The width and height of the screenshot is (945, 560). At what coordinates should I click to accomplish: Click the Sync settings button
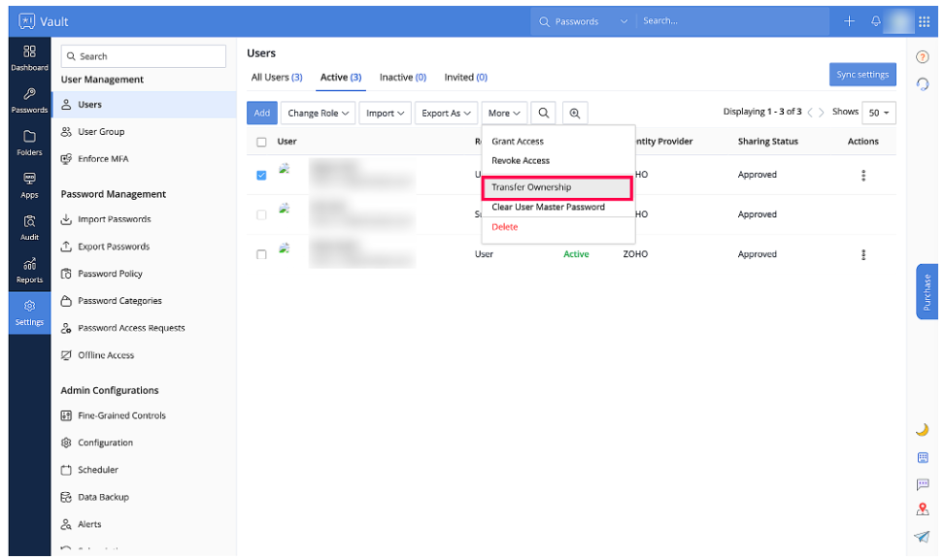point(861,74)
